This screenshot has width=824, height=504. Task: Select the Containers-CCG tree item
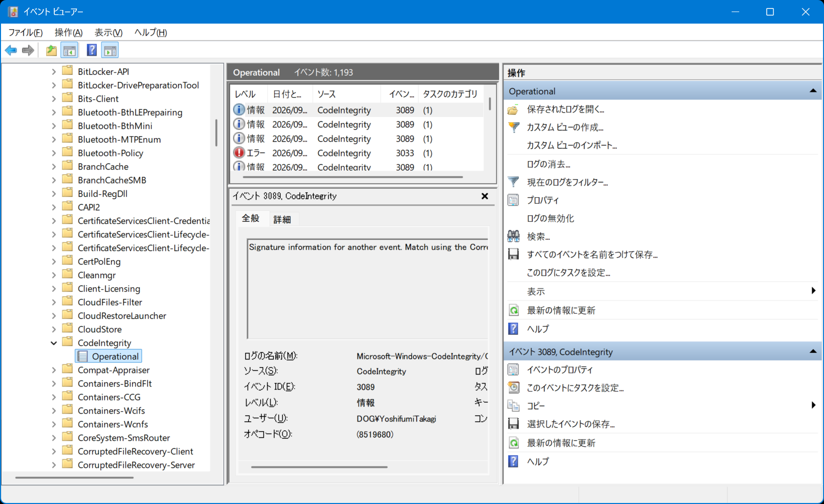click(109, 397)
